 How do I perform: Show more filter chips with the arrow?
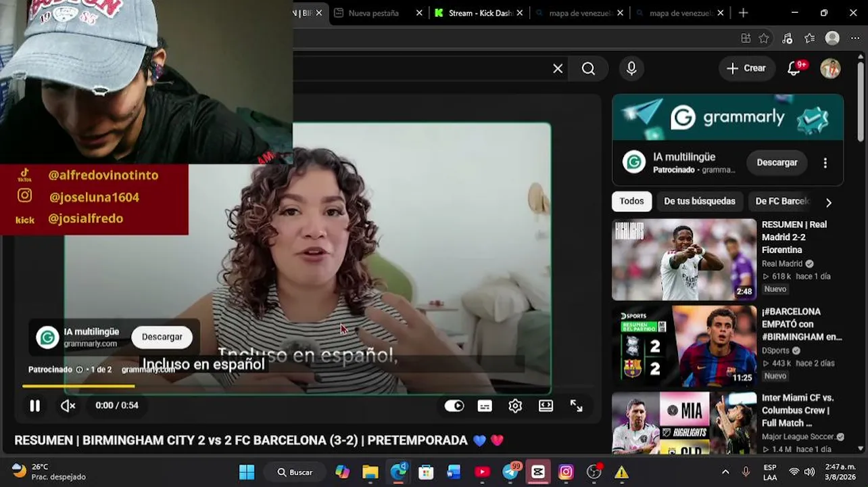[x=829, y=202]
